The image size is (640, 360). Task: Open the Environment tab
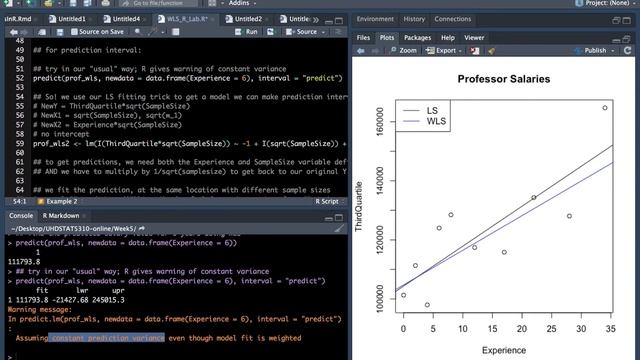pos(375,19)
